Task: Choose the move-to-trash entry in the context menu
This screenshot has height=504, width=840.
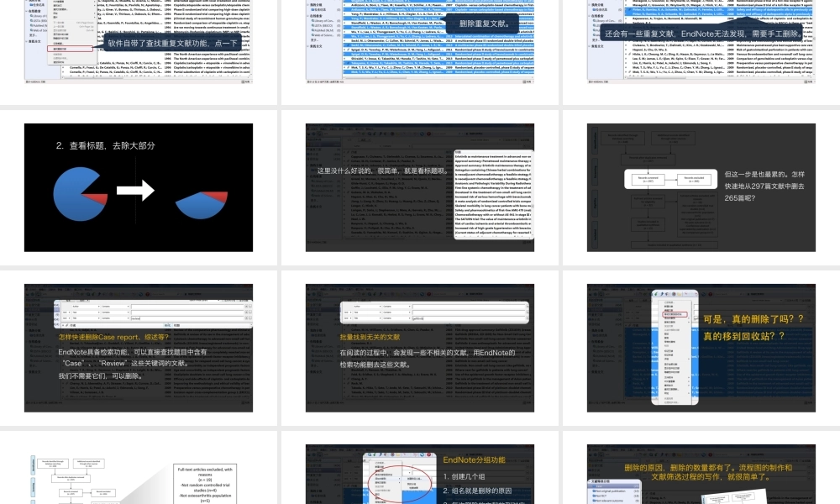Action: click(x=675, y=314)
